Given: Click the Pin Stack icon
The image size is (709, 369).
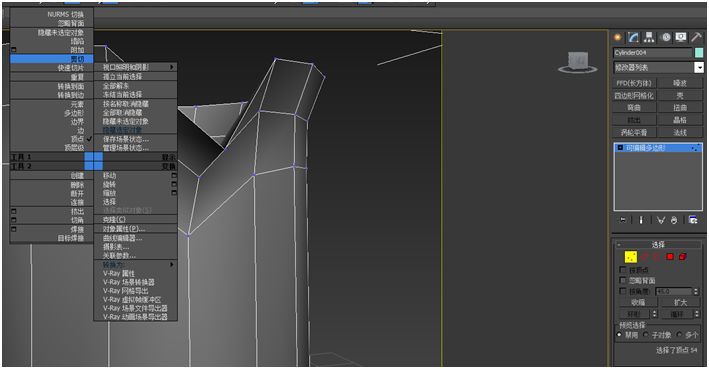Looking at the screenshot, I should click(623, 220).
